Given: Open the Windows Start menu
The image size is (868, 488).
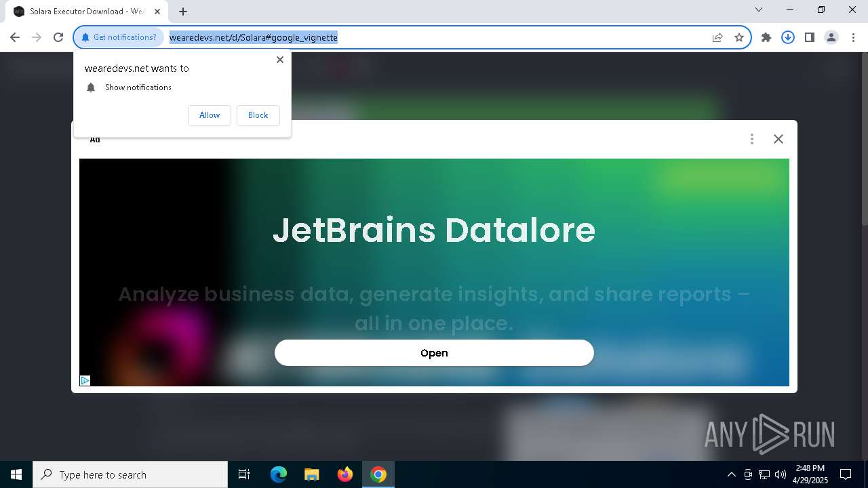Looking at the screenshot, I should 16,474.
